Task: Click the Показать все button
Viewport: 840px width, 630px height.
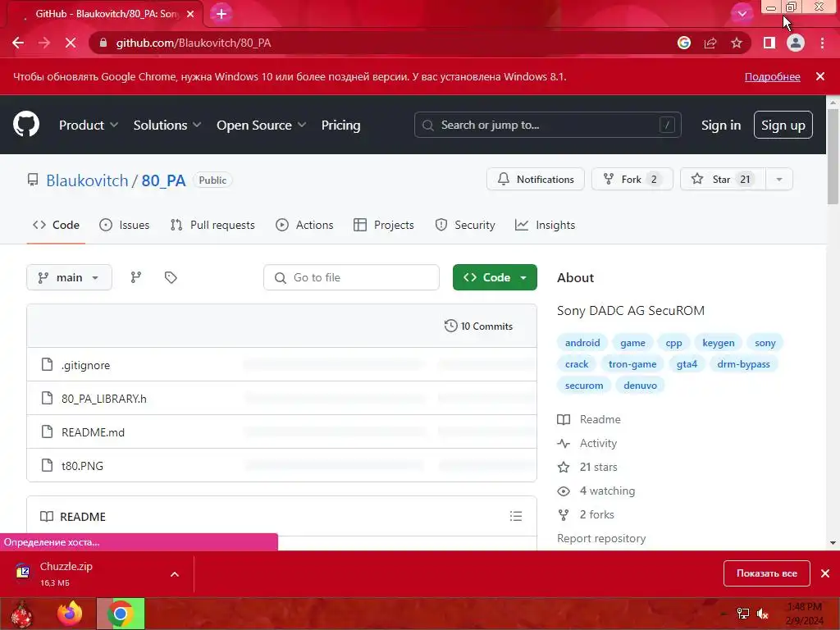Action: [x=766, y=573]
